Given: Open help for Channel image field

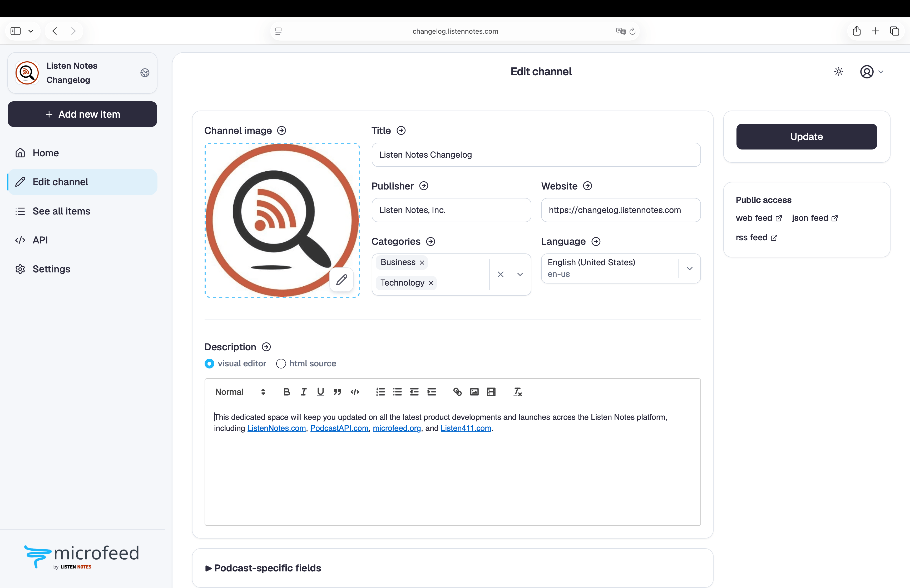Looking at the screenshot, I should point(281,131).
